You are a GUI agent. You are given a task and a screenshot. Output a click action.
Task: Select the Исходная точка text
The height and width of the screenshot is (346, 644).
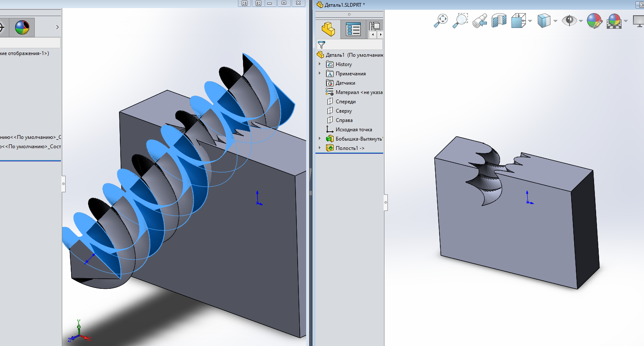click(354, 130)
